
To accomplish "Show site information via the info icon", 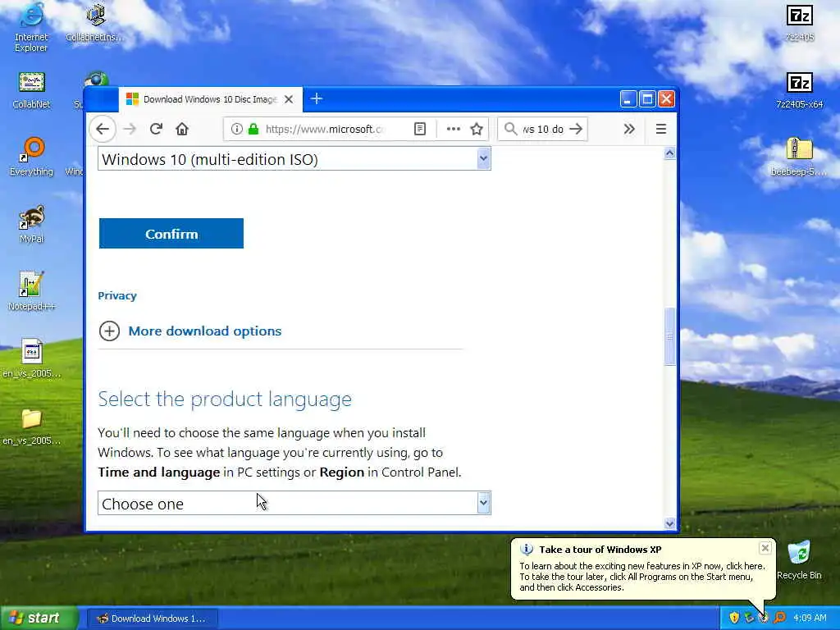I will tap(237, 129).
